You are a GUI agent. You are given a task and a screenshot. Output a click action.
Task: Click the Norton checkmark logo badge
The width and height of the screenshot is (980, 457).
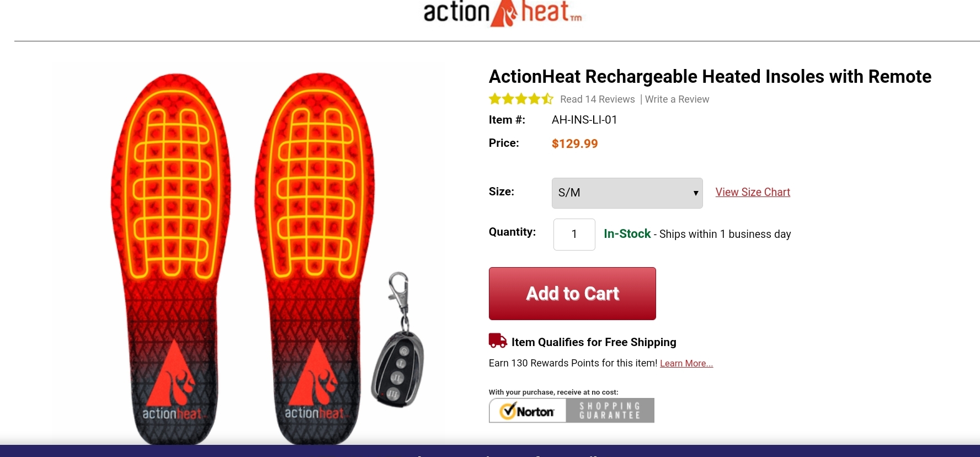pos(528,411)
